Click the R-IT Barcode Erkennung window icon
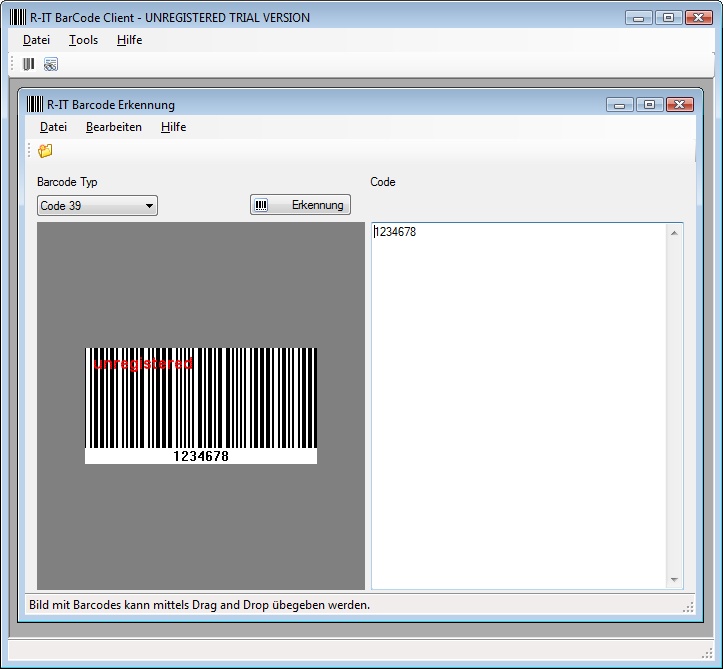The image size is (723, 669). pos(35,104)
